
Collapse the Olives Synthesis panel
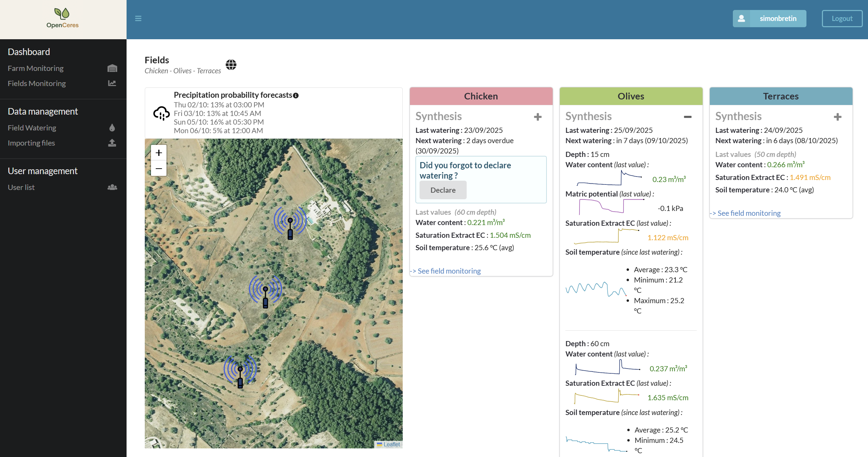[687, 117]
